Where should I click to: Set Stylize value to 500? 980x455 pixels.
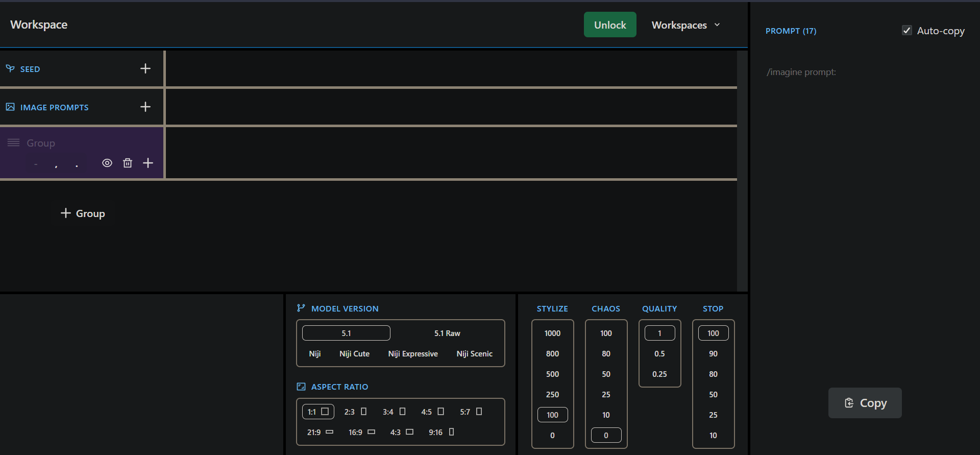pyautogui.click(x=552, y=374)
